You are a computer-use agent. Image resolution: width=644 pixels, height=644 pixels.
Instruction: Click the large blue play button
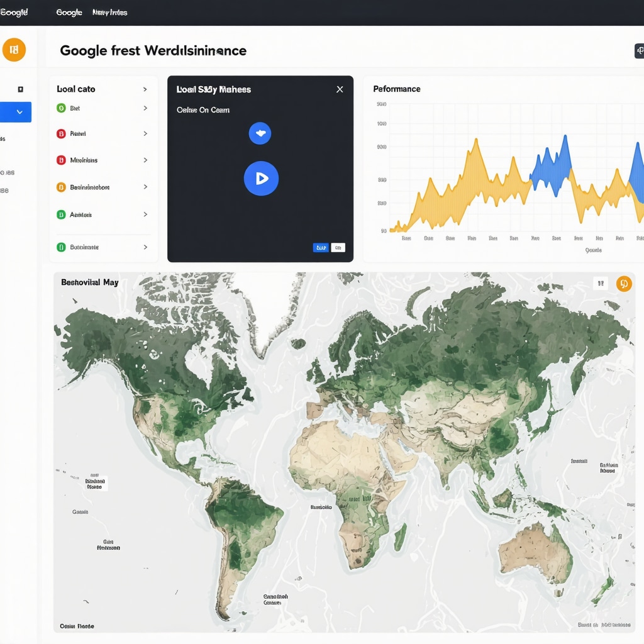pos(261,178)
